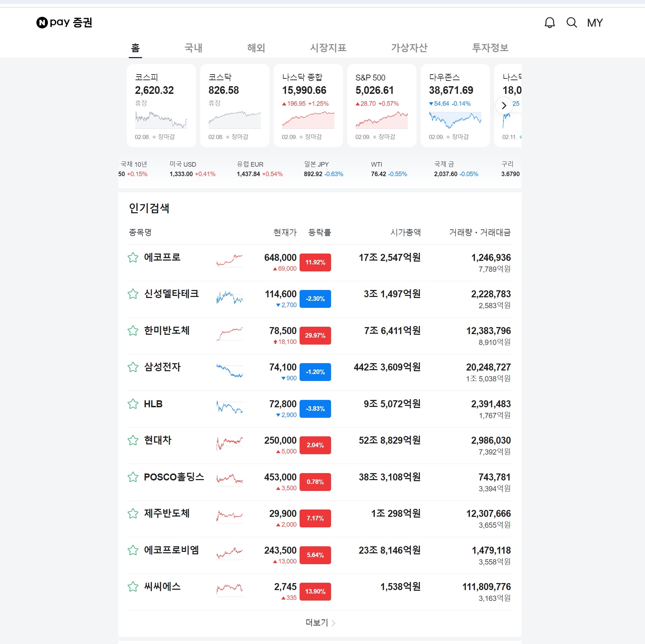The height and width of the screenshot is (644, 645).
Task: Open the 신성델타테크 stock name
Action: click(x=171, y=294)
